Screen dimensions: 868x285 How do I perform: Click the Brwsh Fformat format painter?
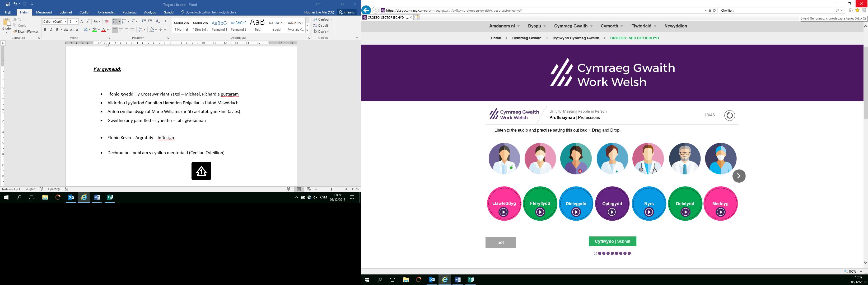coord(26,32)
